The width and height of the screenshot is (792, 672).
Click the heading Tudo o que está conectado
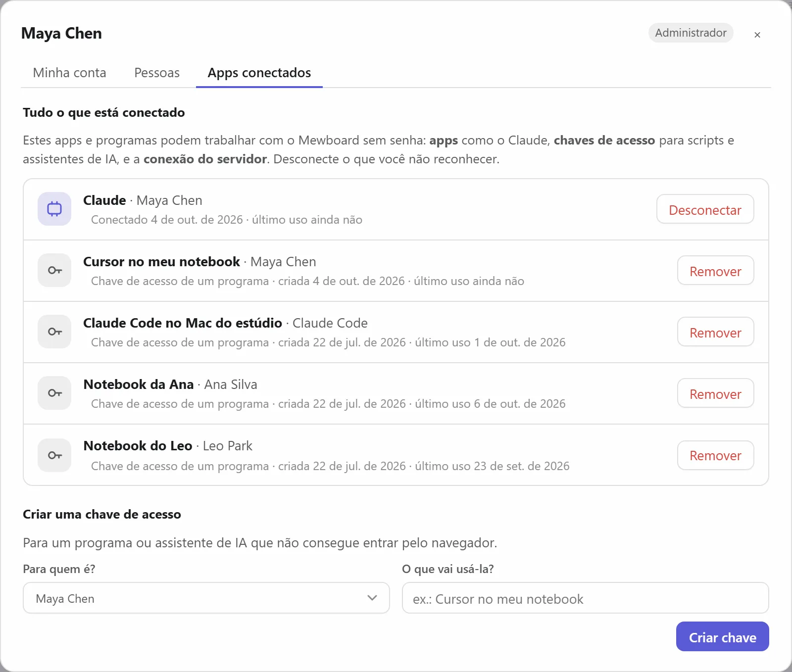[104, 112]
